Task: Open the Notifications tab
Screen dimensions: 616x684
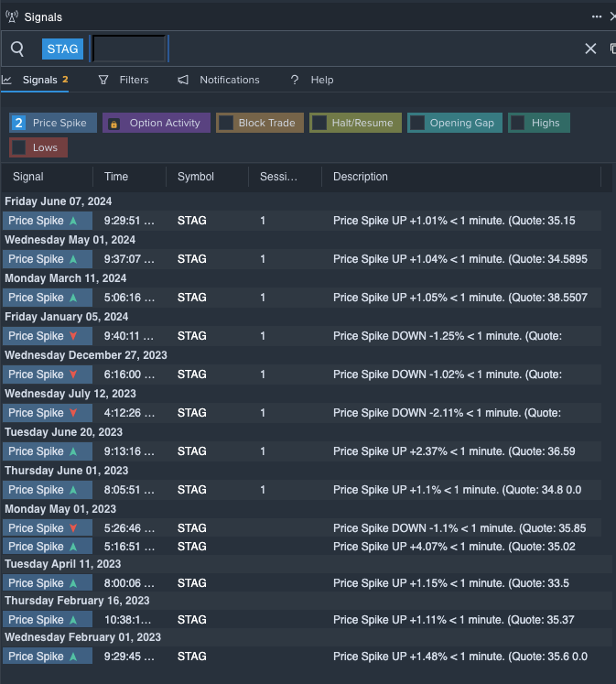Action: pos(220,80)
